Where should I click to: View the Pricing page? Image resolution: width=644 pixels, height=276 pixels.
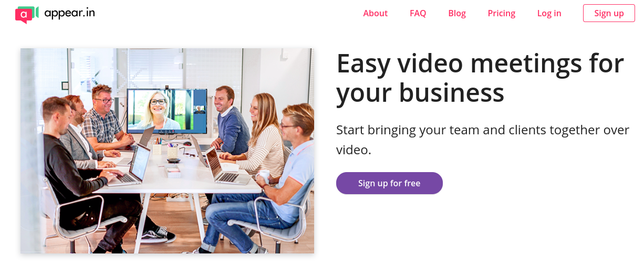pos(501,13)
